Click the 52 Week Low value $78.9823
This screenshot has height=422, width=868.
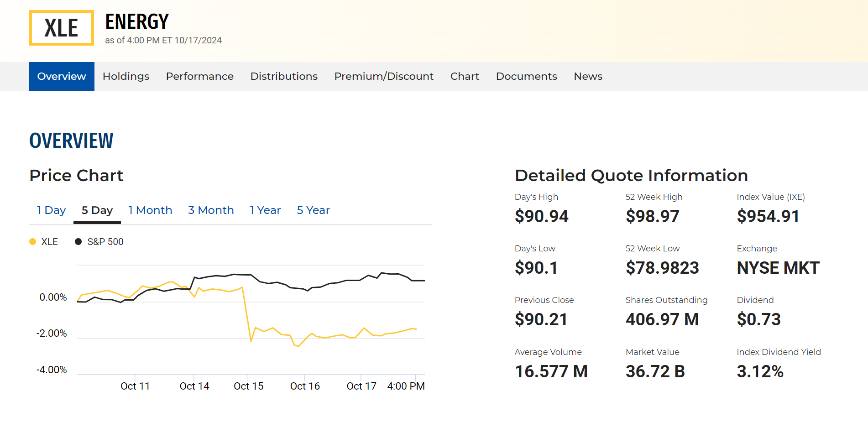[x=662, y=268]
